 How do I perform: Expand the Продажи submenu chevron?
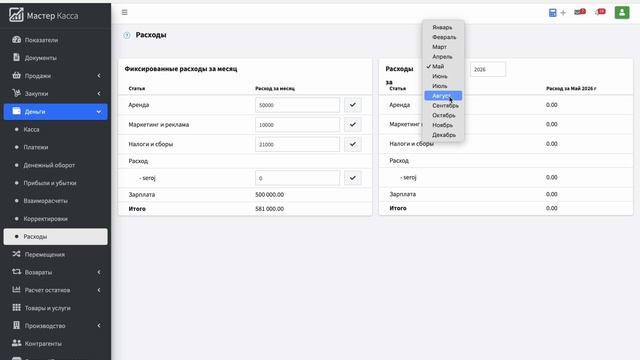99,76
